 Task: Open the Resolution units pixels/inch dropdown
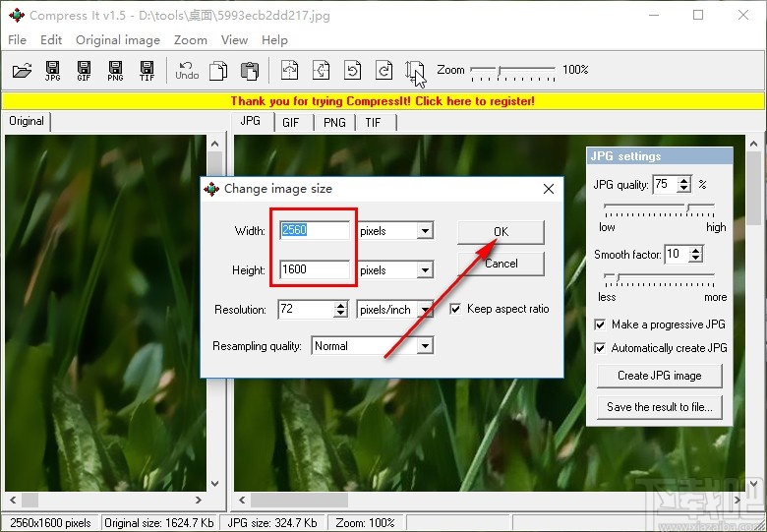(425, 310)
